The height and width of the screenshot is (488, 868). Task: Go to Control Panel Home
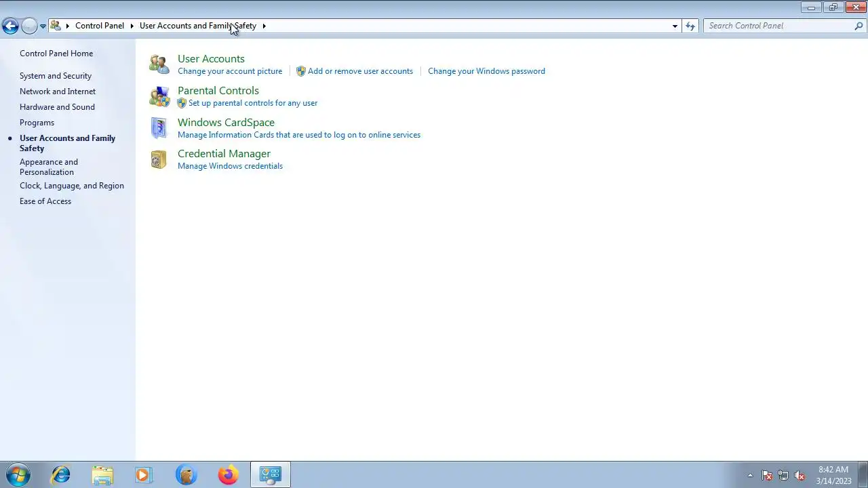click(56, 54)
